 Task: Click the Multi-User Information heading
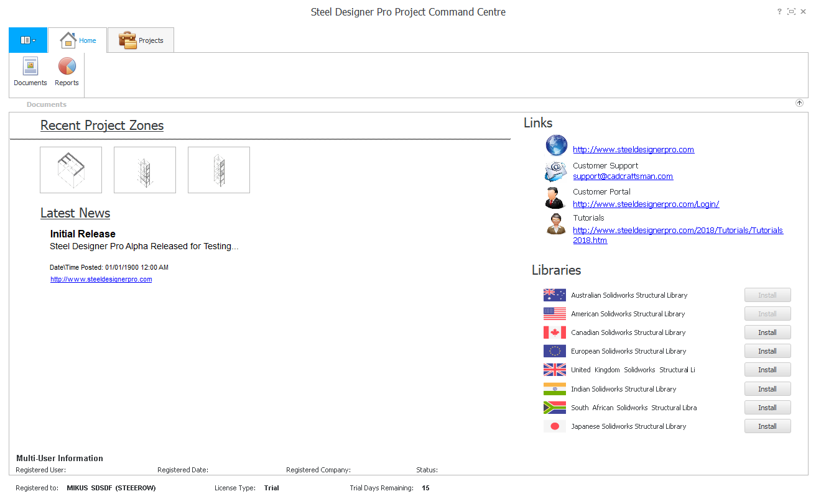click(x=60, y=459)
